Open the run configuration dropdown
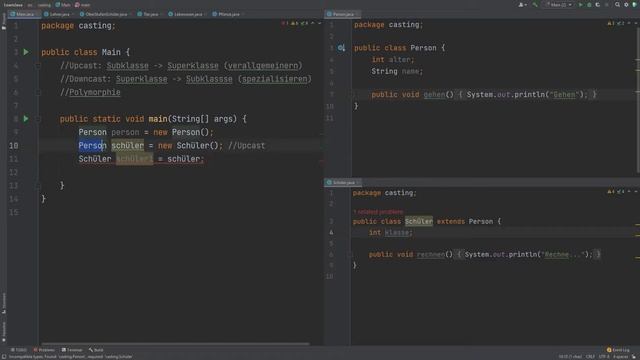The width and height of the screenshot is (640, 360). (x=558, y=5)
